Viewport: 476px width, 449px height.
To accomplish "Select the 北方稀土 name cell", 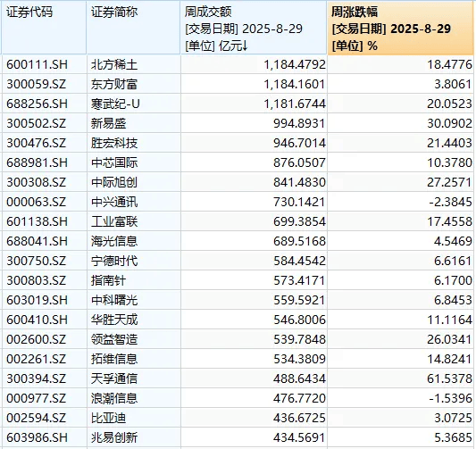I will coord(134,64).
